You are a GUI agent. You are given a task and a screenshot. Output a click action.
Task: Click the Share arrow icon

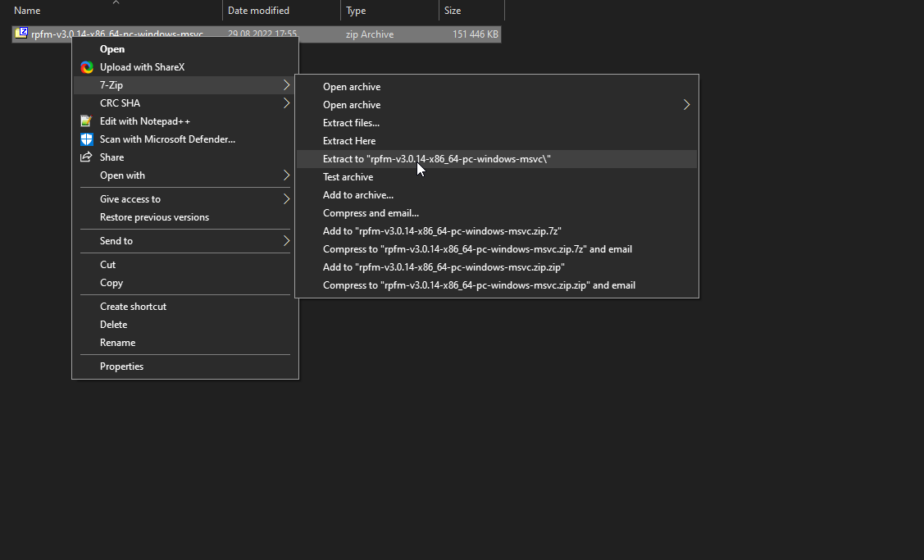pos(86,157)
